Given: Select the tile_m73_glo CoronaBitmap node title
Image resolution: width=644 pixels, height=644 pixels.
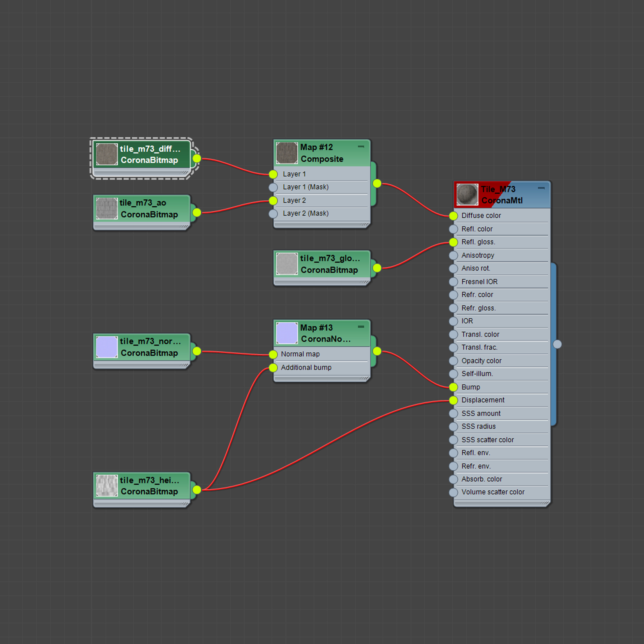Looking at the screenshot, I should coord(329,259).
